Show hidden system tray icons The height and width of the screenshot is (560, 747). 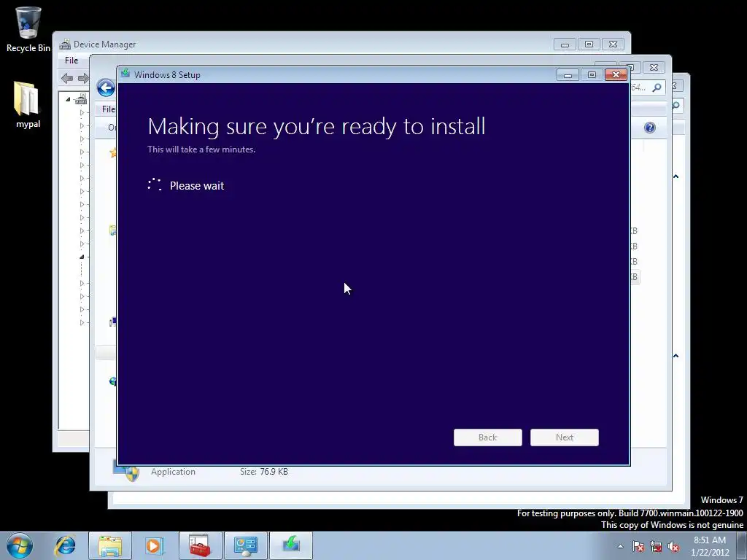(x=620, y=546)
